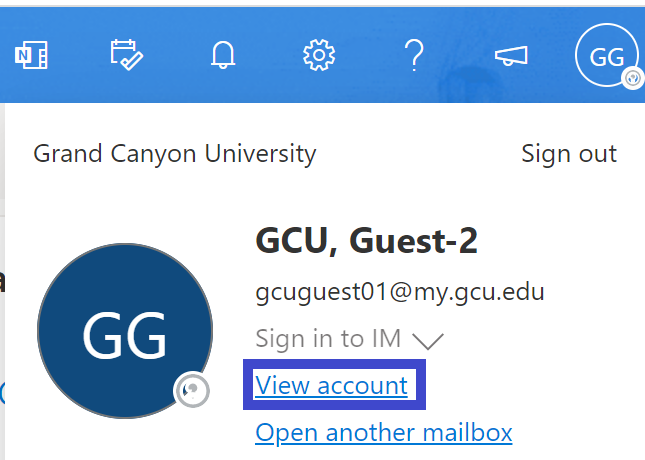The image size is (645, 460).
Task: Click the chevron next to Sign in to IM
Action: pos(428,341)
